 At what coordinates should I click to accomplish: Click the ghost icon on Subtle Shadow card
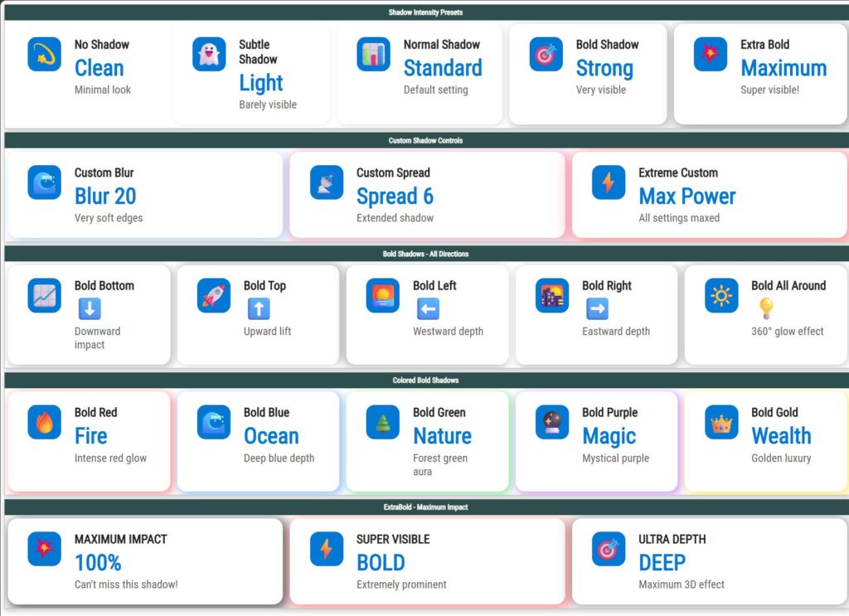click(209, 54)
